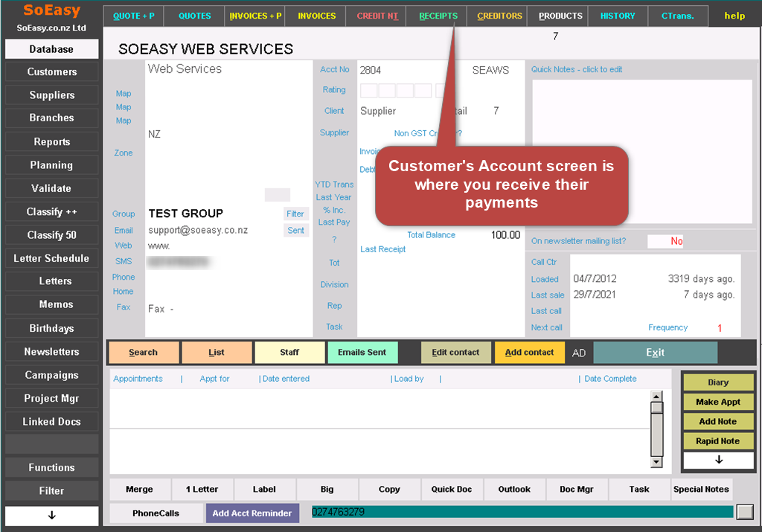Click the Copy button
Screen dimensions: 762x532
pos(389,490)
